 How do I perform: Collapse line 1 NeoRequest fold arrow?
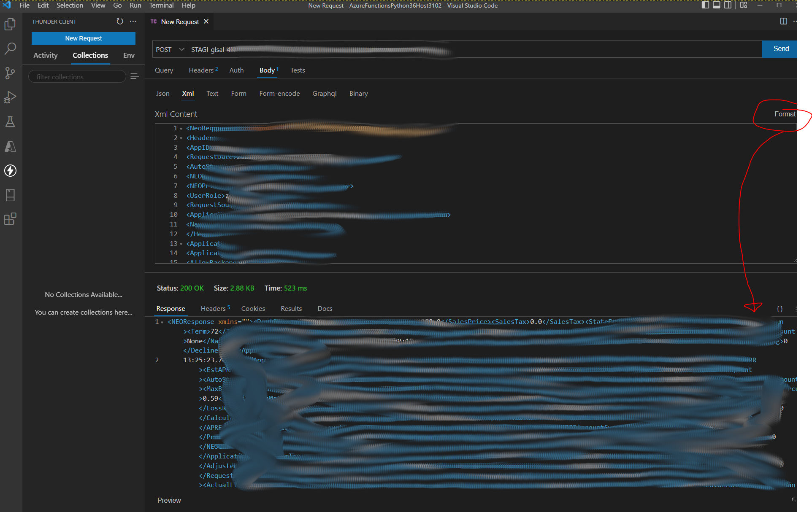pyautogui.click(x=181, y=128)
